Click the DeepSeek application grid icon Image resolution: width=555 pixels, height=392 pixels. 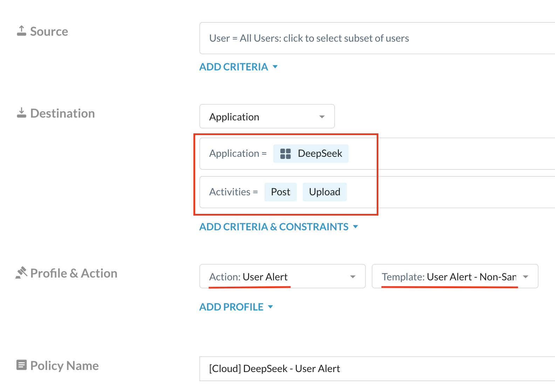pos(286,154)
